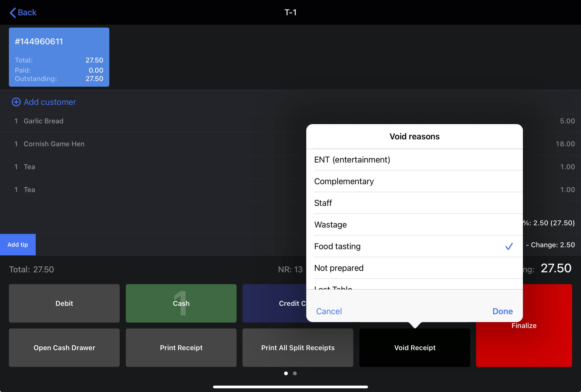Screen dimensions: 581x392
Task: Tap the Void Receipt button
Action: point(415,348)
